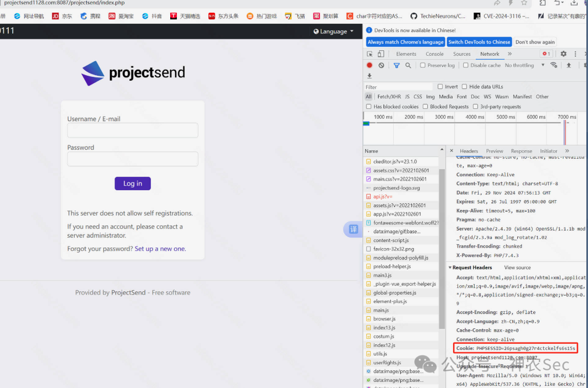Open the Preview tab of request

pos(494,151)
